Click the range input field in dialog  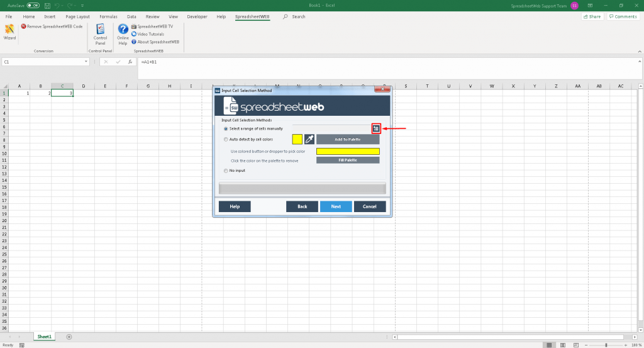tap(332, 128)
